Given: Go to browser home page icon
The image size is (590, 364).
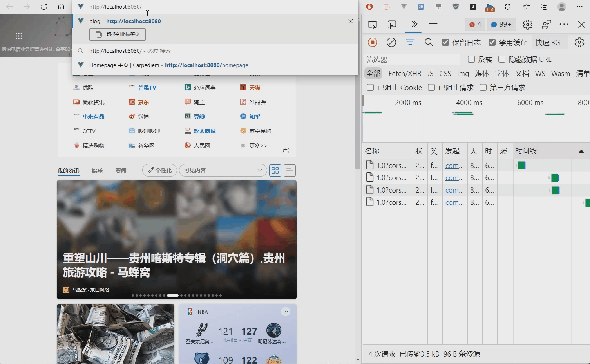Looking at the screenshot, I should click(61, 7).
